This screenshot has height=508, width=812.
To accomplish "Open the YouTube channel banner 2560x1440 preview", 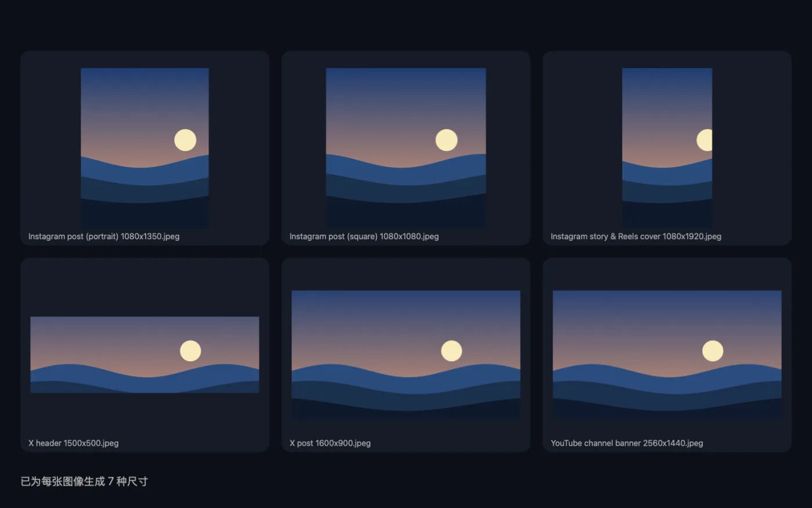I will (667, 355).
